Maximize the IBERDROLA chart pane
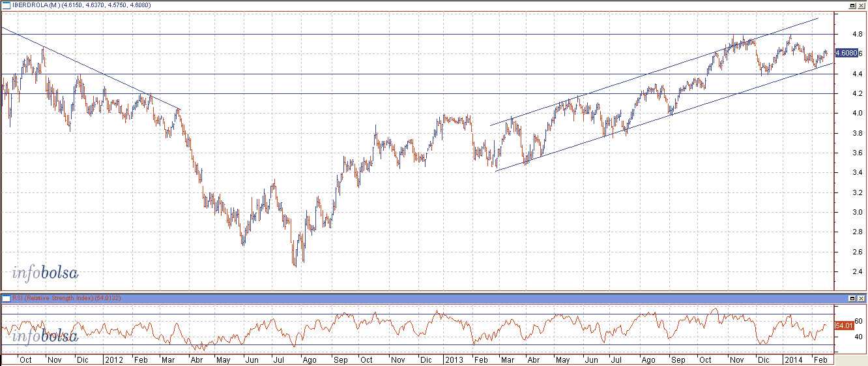This screenshot has height=366, width=868. click(x=852, y=5)
